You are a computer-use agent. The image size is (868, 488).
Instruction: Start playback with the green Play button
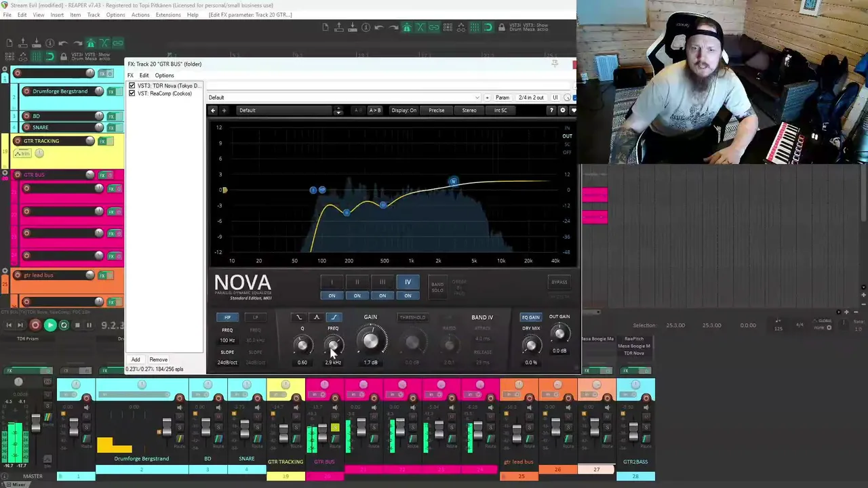click(50, 325)
